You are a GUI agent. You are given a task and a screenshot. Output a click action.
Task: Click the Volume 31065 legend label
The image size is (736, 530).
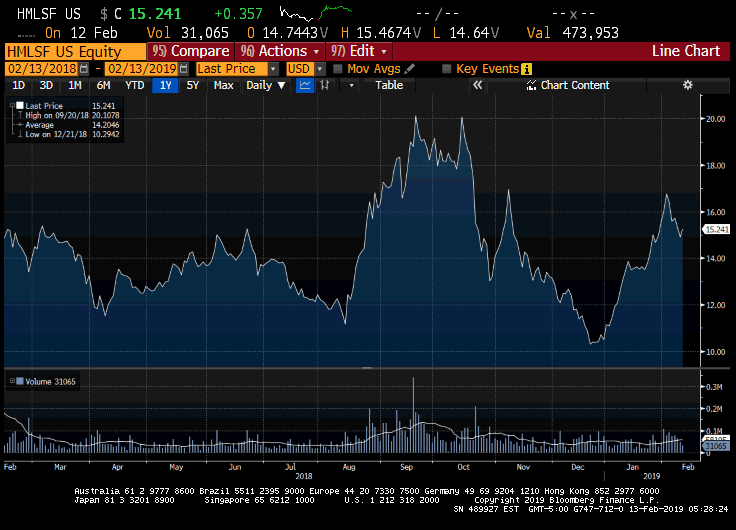click(50, 381)
